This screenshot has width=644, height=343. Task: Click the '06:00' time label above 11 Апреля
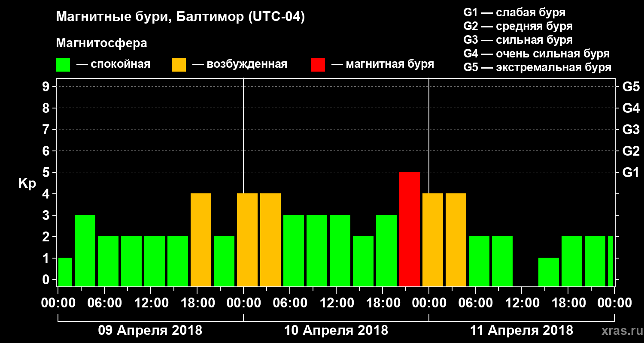[x=475, y=303]
